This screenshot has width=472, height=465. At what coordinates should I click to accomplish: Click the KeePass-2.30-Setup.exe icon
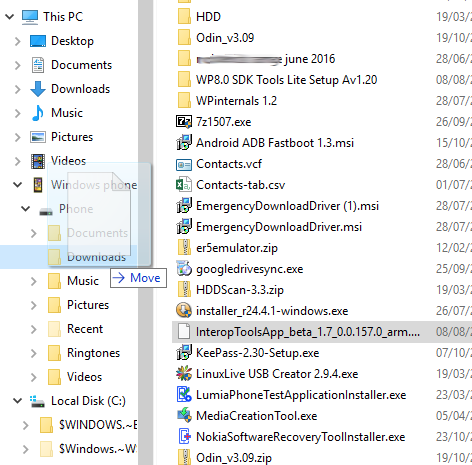click(x=184, y=353)
